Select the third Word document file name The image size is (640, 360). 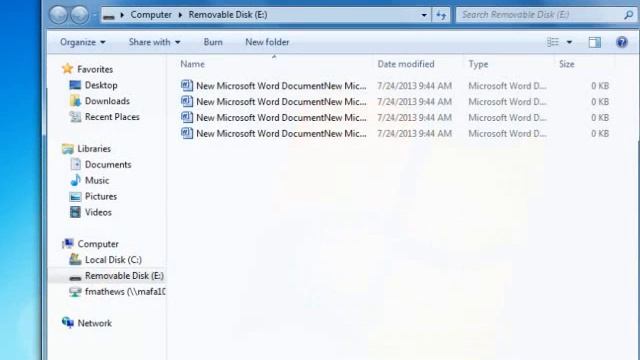281,118
